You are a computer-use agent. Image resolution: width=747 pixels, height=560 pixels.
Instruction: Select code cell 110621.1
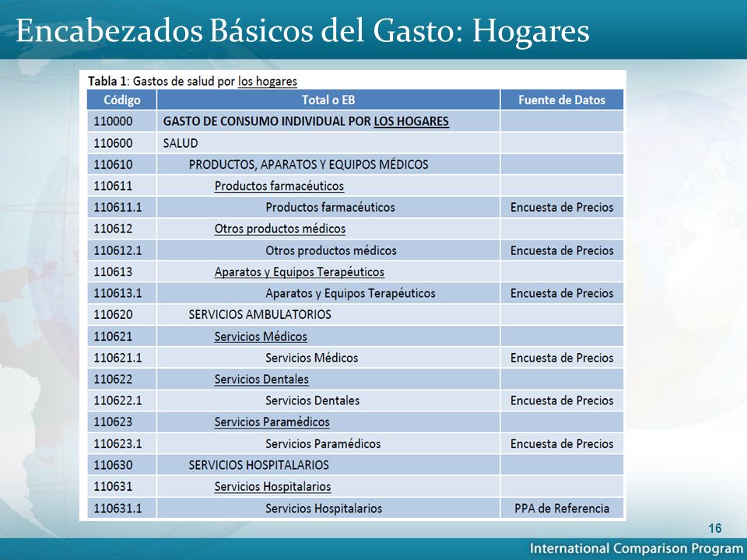coord(122,358)
